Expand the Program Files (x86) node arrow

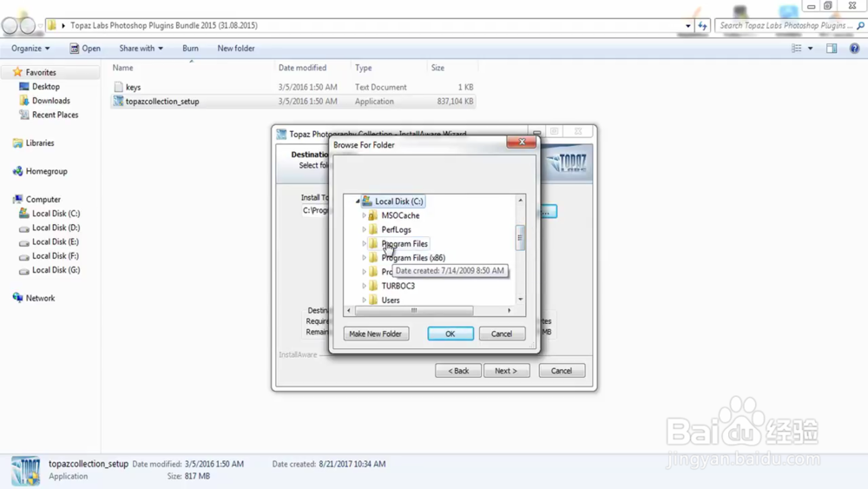tap(364, 257)
